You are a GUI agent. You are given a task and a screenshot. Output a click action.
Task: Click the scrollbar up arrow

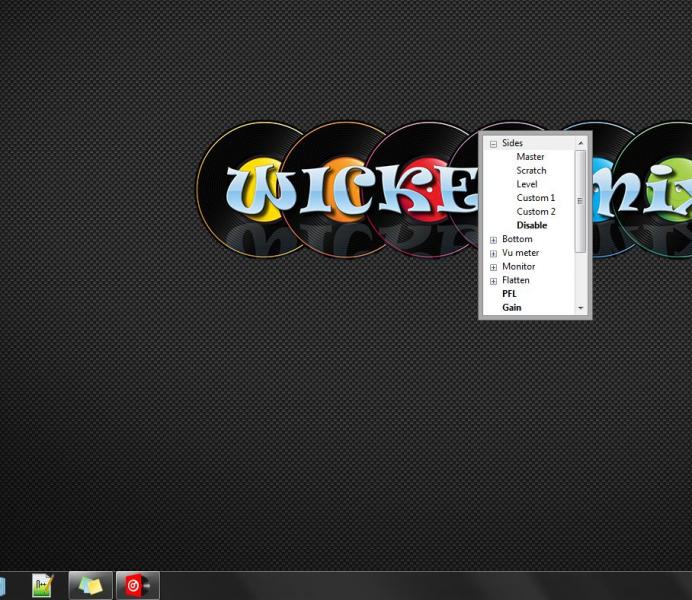tap(580, 143)
